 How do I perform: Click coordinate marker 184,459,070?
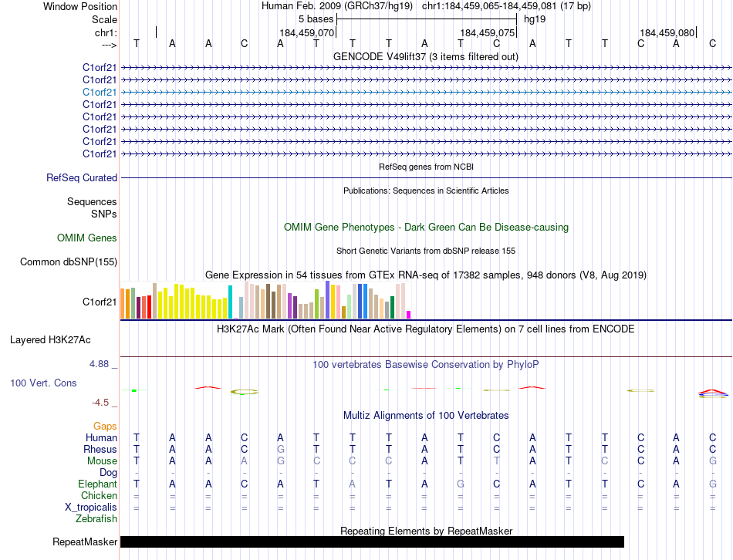pyautogui.click(x=306, y=32)
